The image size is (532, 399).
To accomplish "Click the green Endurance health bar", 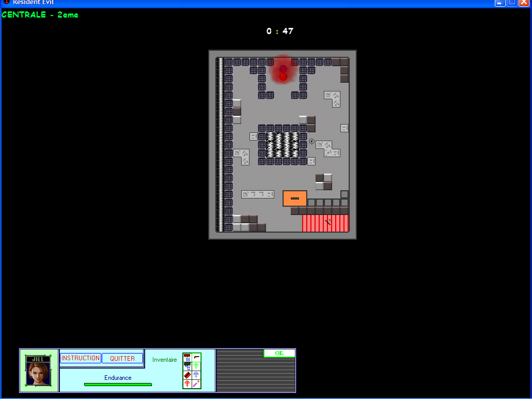I will [x=118, y=385].
